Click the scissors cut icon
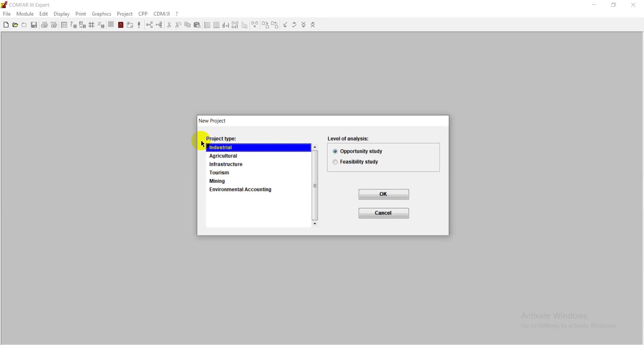644x345 pixels. click(x=169, y=25)
